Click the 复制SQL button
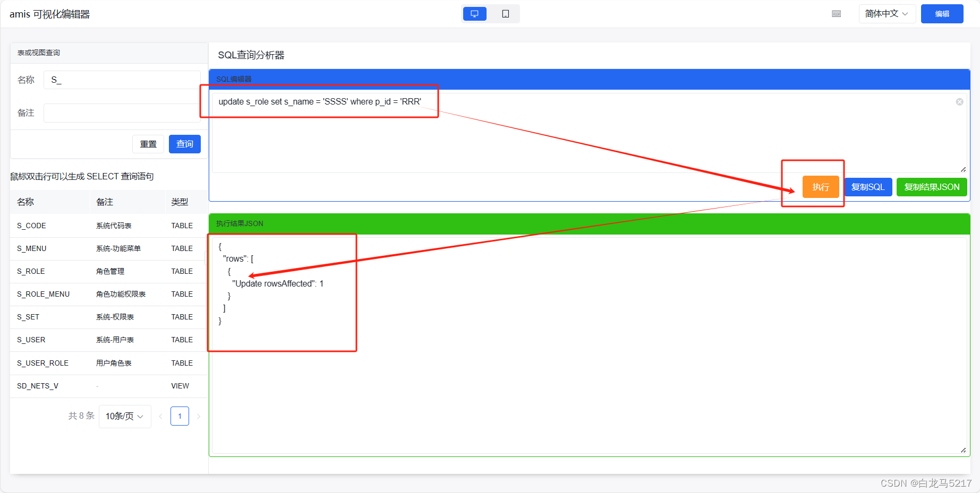The image size is (980, 493). coord(868,187)
